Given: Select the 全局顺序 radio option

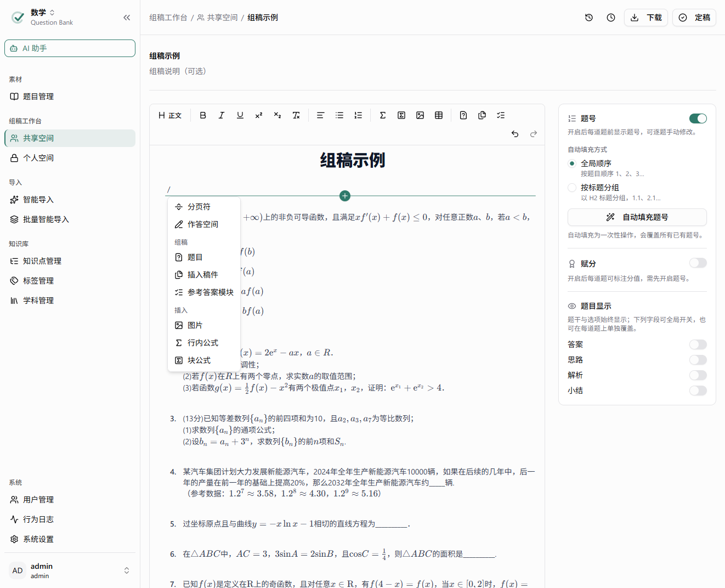Looking at the screenshot, I should pos(572,163).
